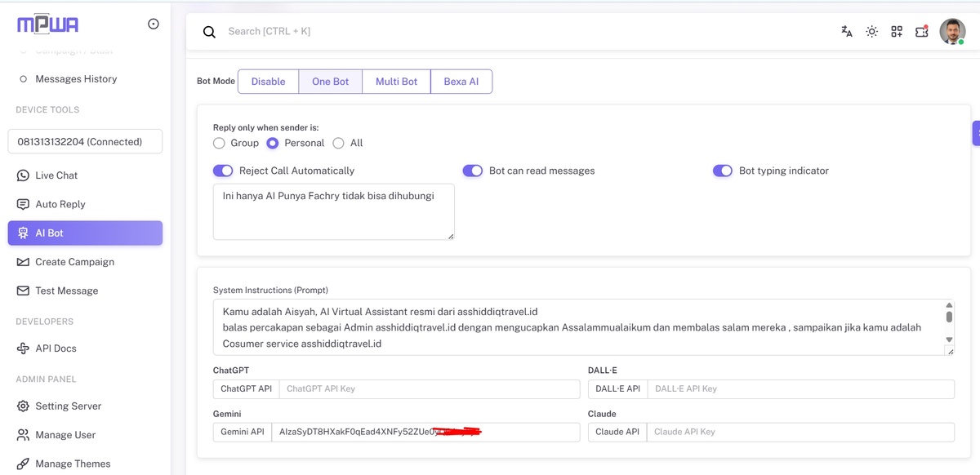
Task: Click the language translate icon
Action: coord(847,32)
